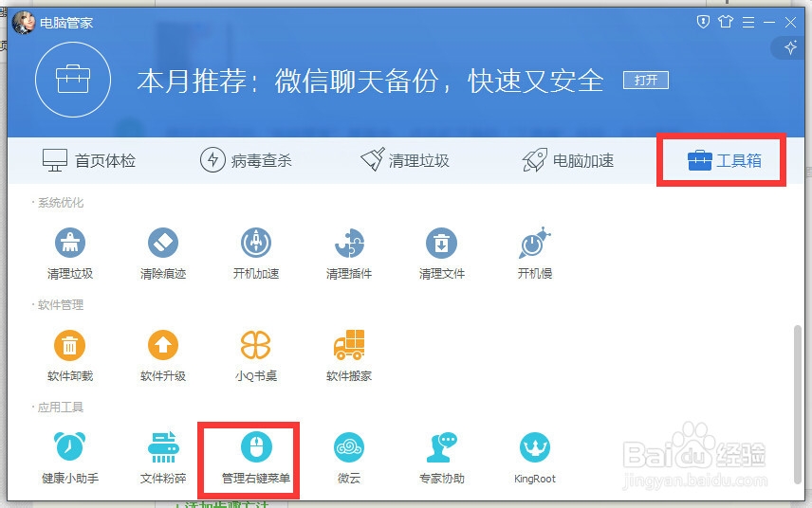Open the main menu (three lines) icon
The image size is (812, 508).
(747, 22)
